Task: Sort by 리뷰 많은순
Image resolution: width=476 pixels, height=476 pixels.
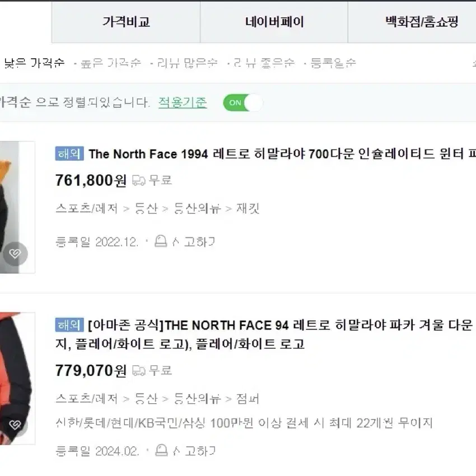Action: [x=187, y=63]
